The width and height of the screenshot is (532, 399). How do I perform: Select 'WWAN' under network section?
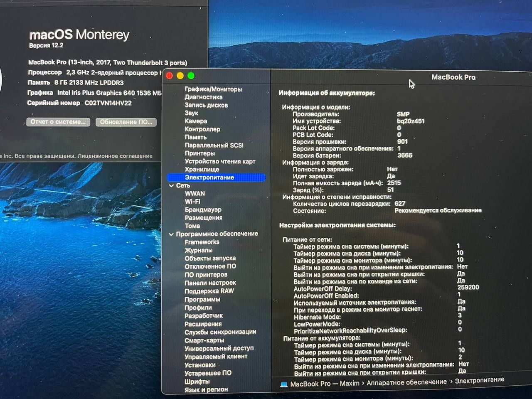[195, 194]
